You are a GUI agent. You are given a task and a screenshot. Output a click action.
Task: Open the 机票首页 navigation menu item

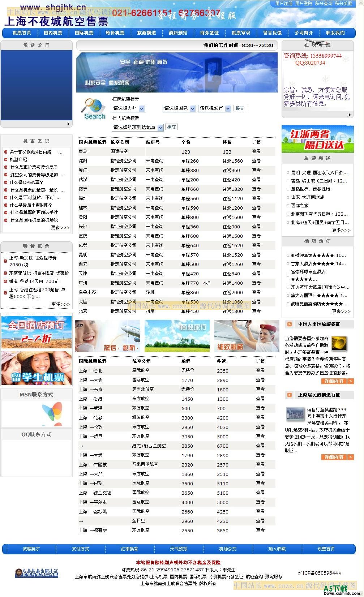pyautogui.click(x=22, y=33)
